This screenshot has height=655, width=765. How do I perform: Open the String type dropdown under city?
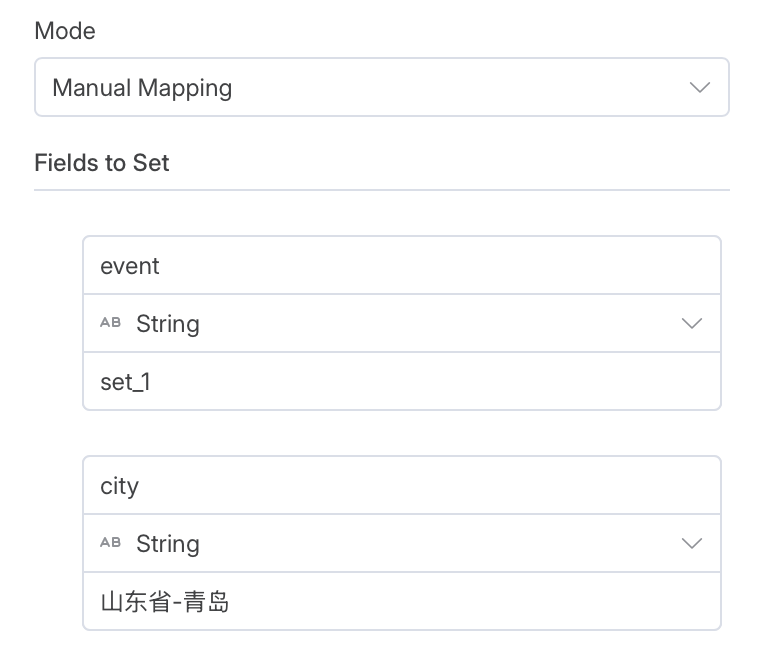(x=402, y=543)
